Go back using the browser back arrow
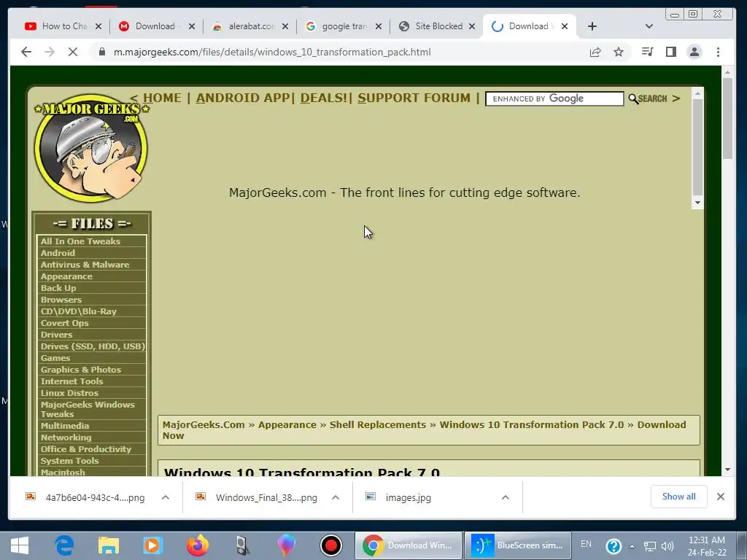 26,52
